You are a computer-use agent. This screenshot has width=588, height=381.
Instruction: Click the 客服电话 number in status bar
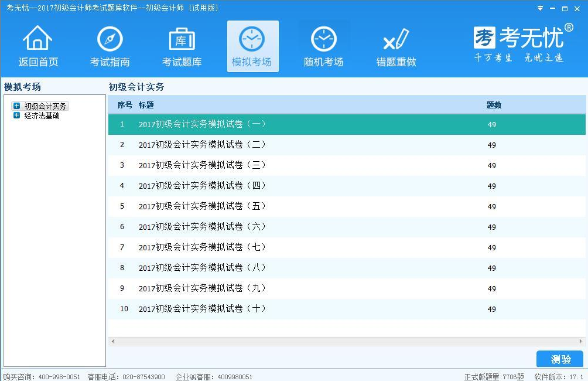(143, 377)
